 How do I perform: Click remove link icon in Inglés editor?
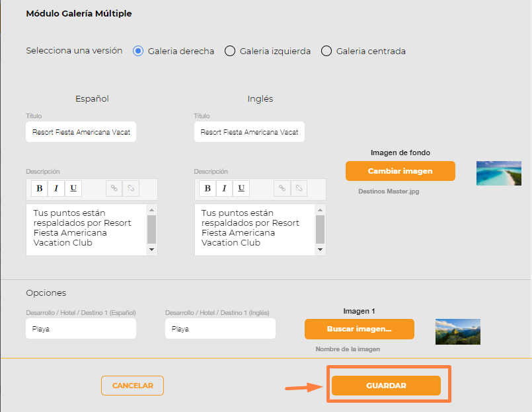point(299,188)
